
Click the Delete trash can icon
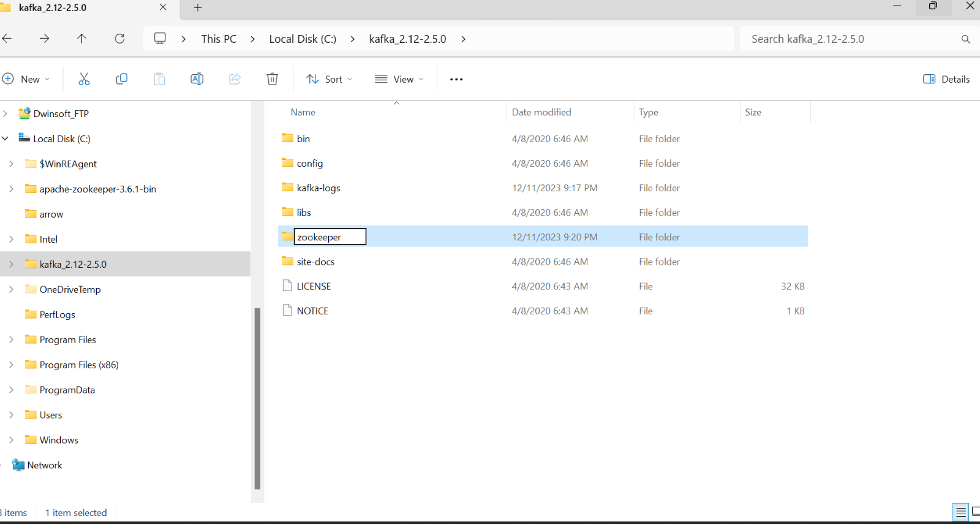point(272,79)
